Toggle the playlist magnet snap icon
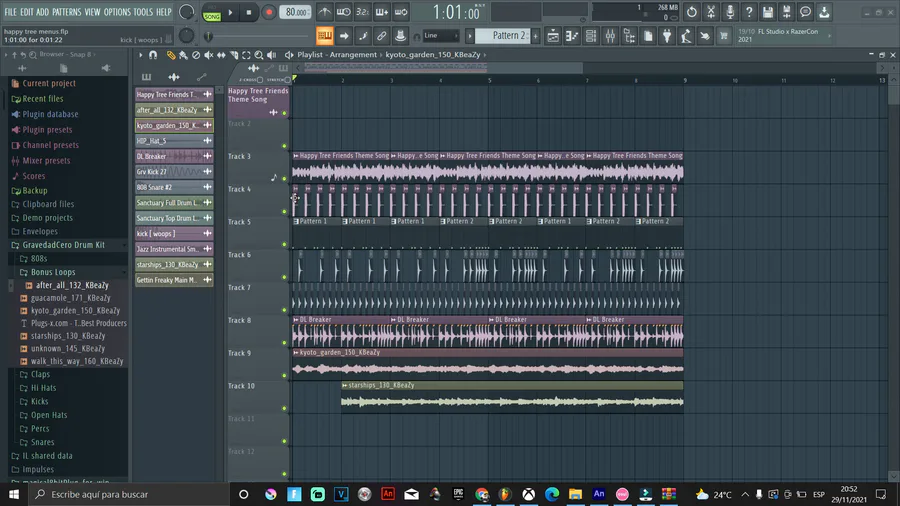Image resolution: width=900 pixels, height=506 pixels. tap(153, 55)
